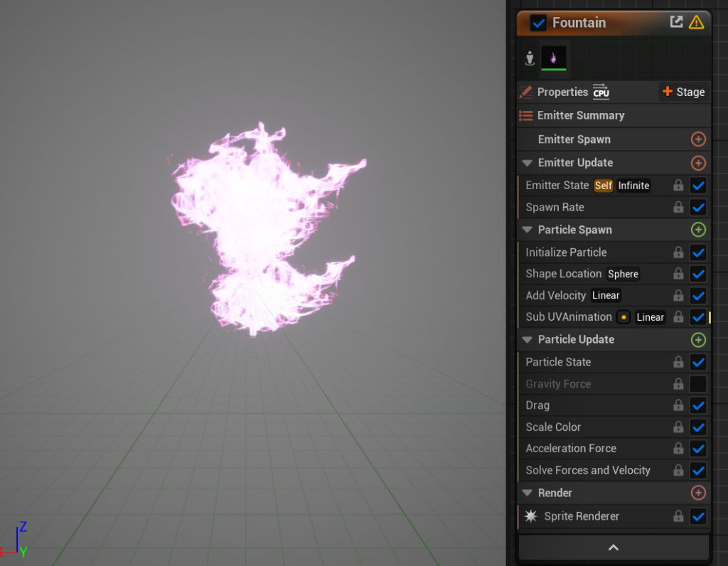728x566 pixels.
Task: Enable the Gravity Force module checkbox
Action: click(x=698, y=384)
